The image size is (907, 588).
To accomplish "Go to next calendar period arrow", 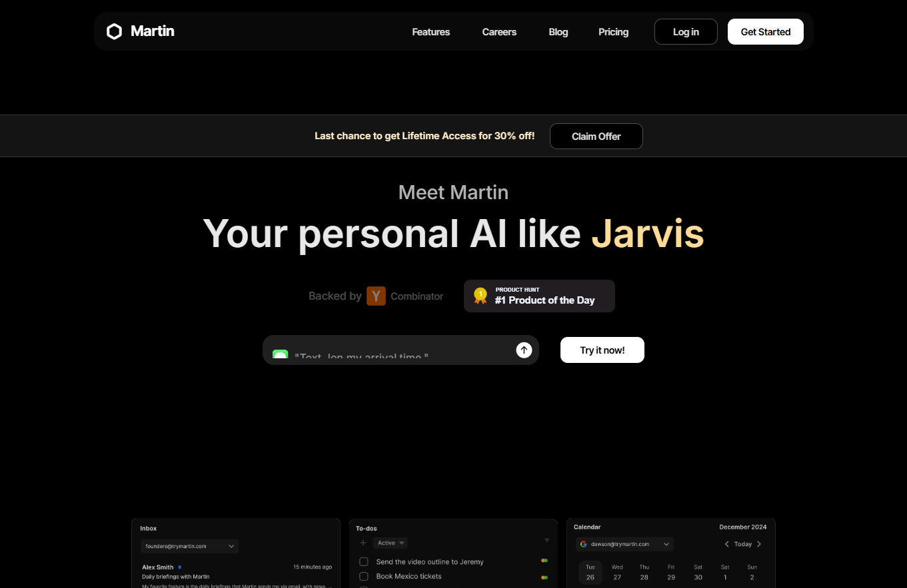I will (759, 544).
